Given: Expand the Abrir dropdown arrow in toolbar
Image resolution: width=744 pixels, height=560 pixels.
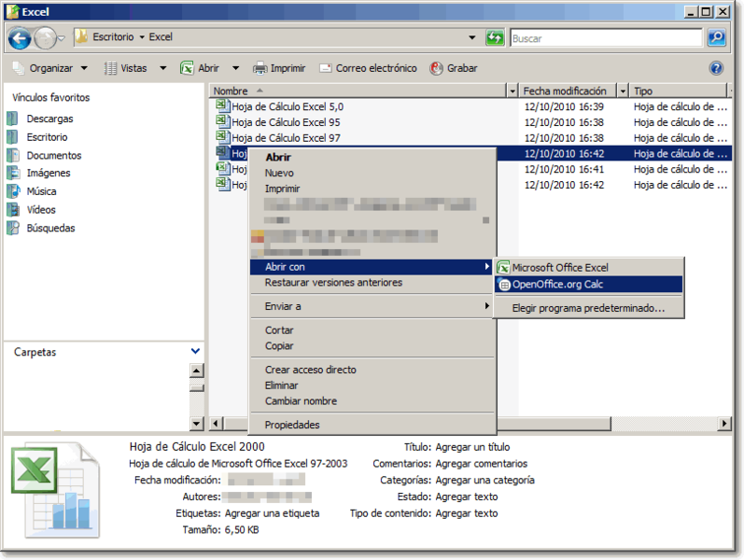Looking at the screenshot, I should point(235,68).
